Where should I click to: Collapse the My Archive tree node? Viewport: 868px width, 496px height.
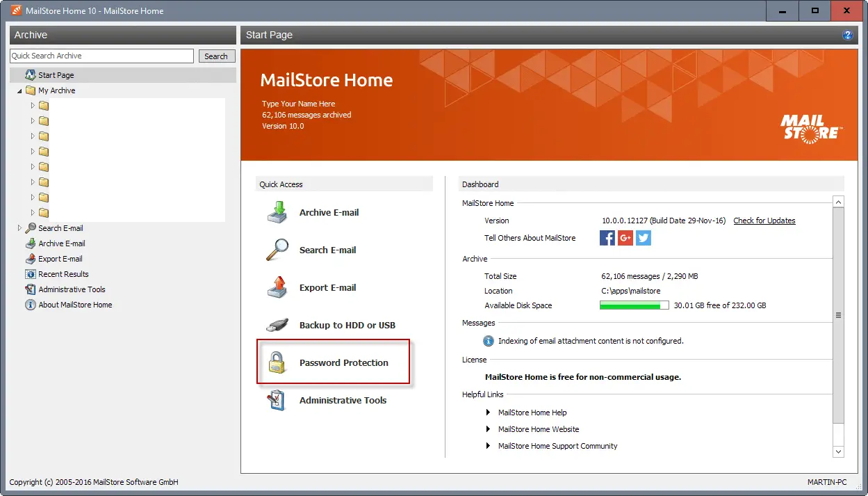click(x=19, y=90)
